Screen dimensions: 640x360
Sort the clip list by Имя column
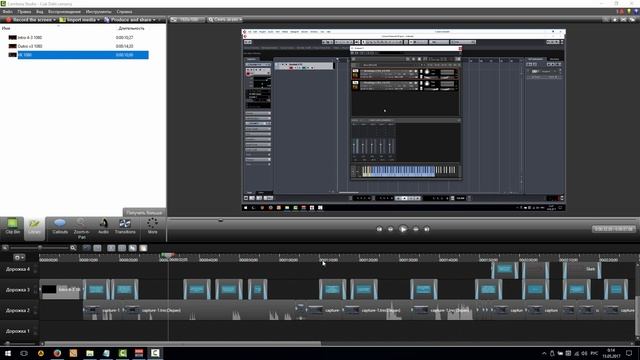pyautogui.click(x=6, y=28)
